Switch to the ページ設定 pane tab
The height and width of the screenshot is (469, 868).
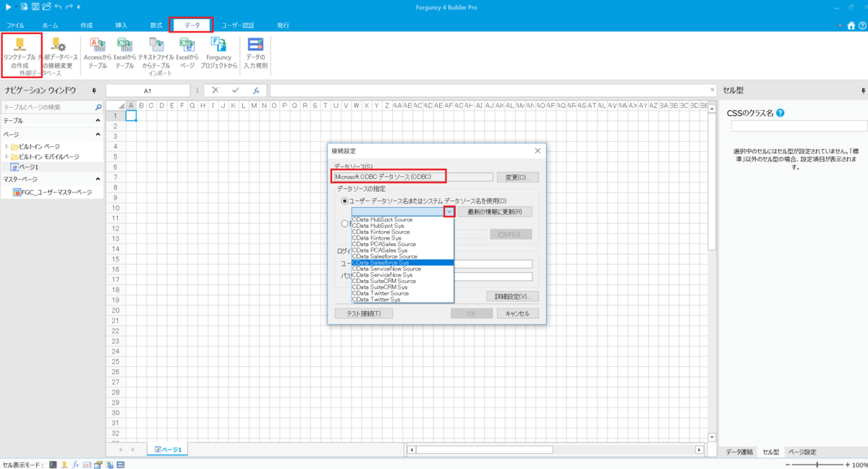tap(801, 452)
